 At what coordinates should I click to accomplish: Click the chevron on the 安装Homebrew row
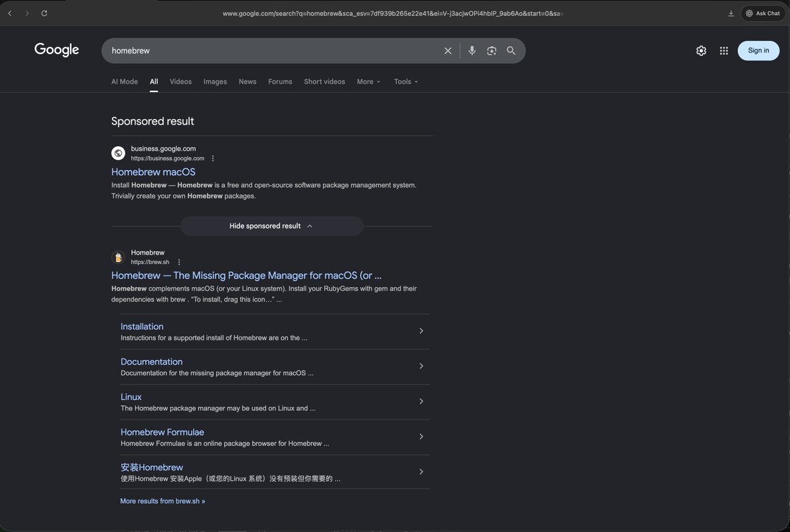[421, 471]
